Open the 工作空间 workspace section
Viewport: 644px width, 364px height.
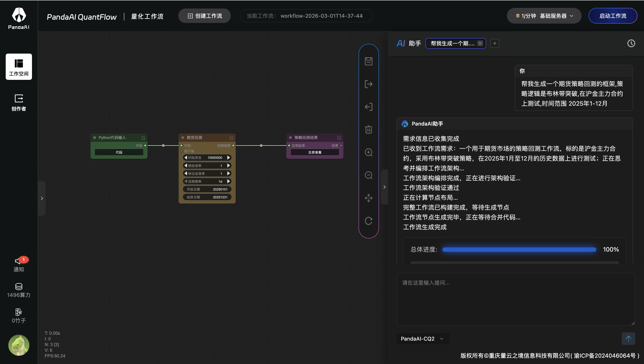19,66
